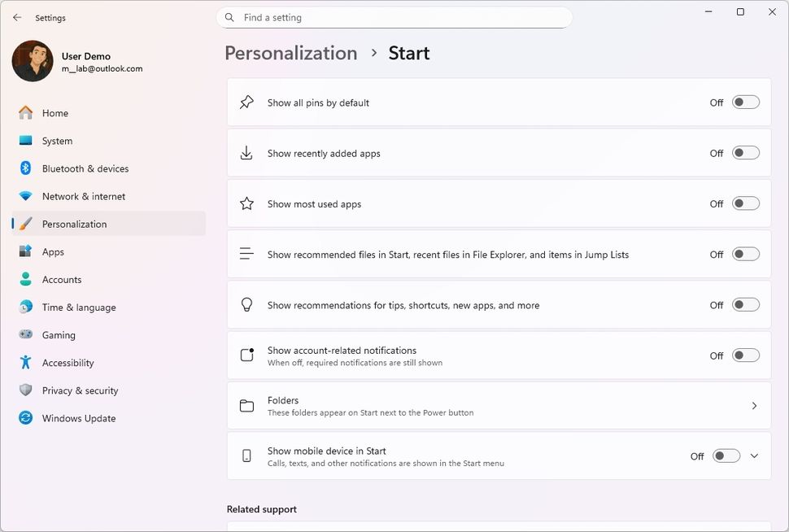This screenshot has height=532, width=789.
Task: Click the Accessibility sidebar icon
Action: (26, 363)
